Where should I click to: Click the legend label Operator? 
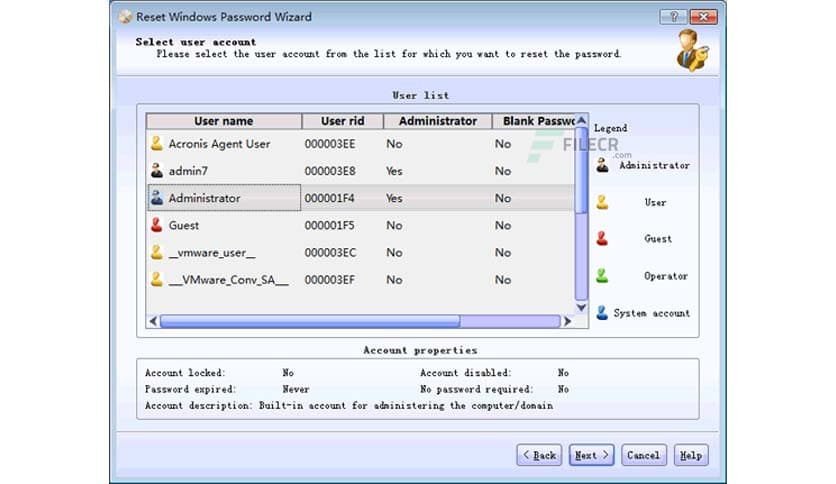pyautogui.click(x=666, y=276)
